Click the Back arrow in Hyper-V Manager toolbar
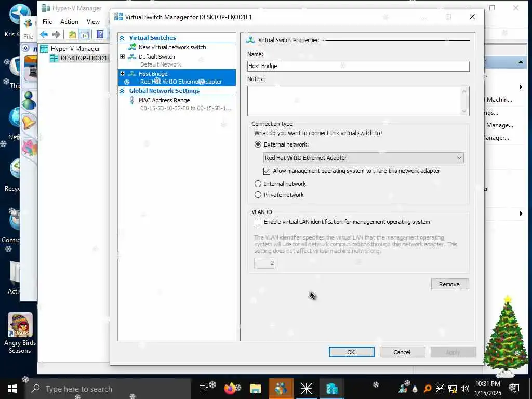Screen dimensions: 532x399 pos(44,34)
